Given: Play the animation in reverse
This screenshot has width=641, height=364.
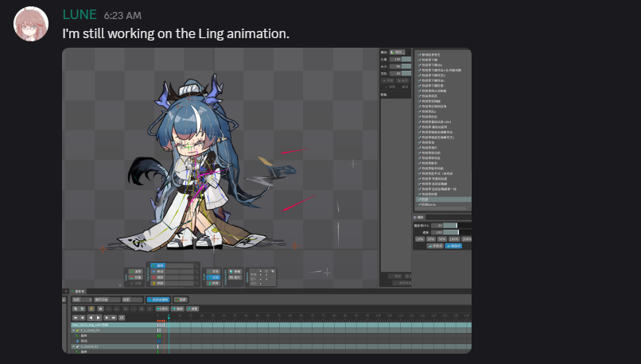Looking at the screenshot, I should coord(91,318).
